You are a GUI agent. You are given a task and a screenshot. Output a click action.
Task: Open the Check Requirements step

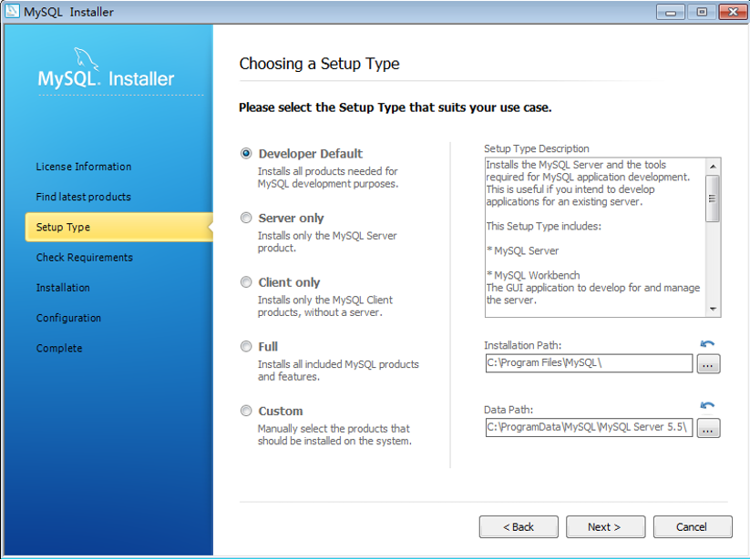coord(85,258)
